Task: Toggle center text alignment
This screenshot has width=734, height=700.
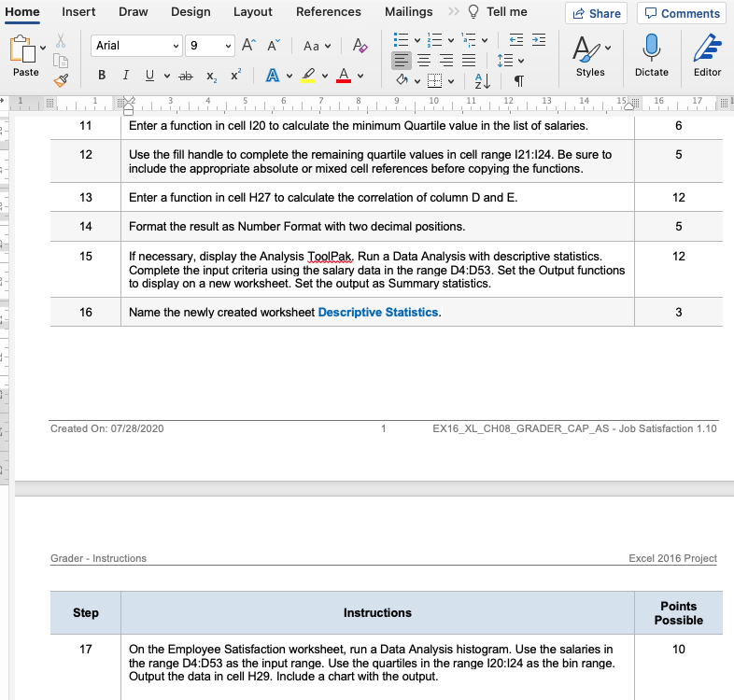Action: coord(424,61)
